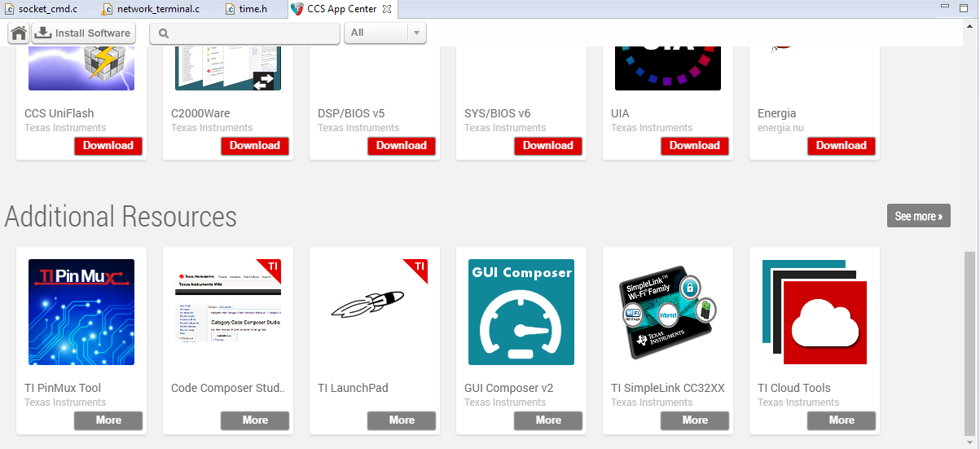Open C2000Ware thumbnail image

pos(228,69)
